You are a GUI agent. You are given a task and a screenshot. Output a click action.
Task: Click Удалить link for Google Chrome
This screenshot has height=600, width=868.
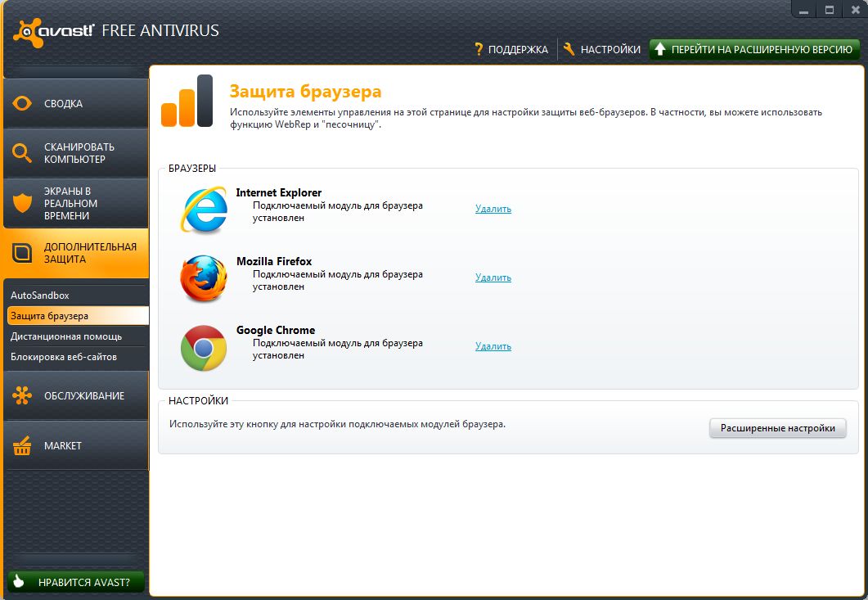point(493,346)
